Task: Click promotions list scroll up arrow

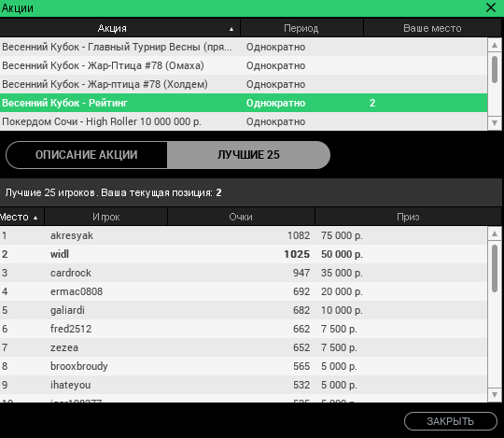Action: [x=495, y=46]
